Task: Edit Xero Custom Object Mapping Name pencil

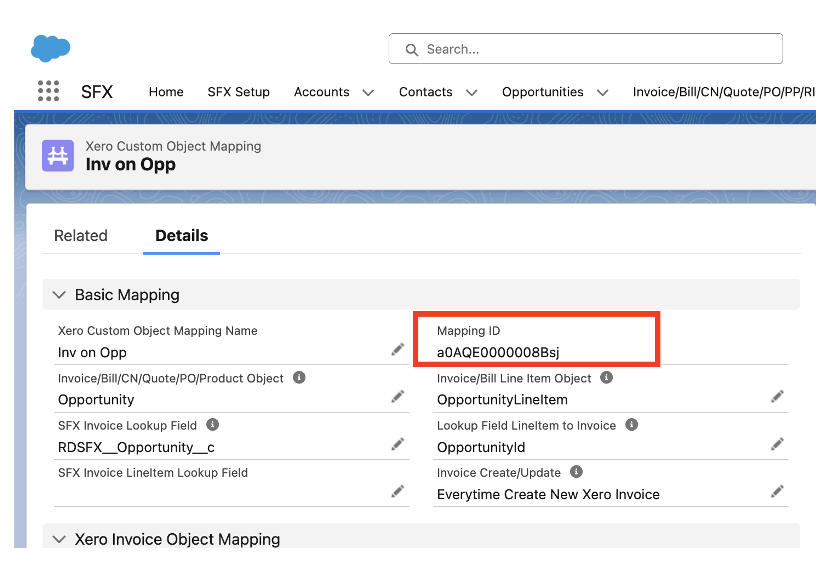Action: coord(398,350)
